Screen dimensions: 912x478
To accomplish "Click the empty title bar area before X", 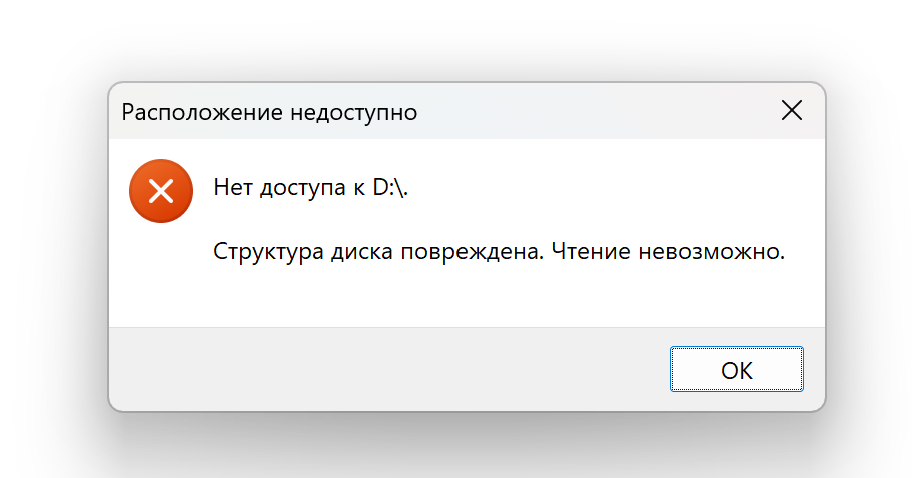I will (x=600, y=112).
